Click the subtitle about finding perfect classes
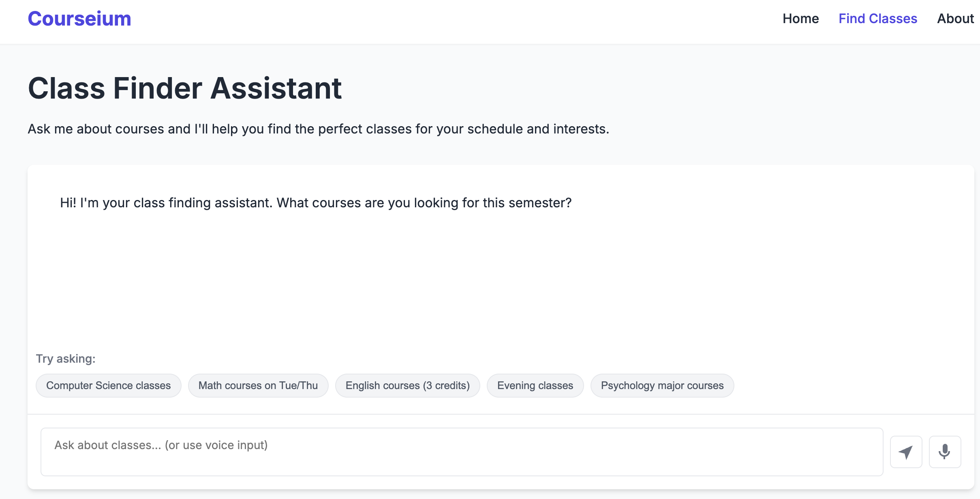The width and height of the screenshot is (980, 499). click(x=318, y=129)
